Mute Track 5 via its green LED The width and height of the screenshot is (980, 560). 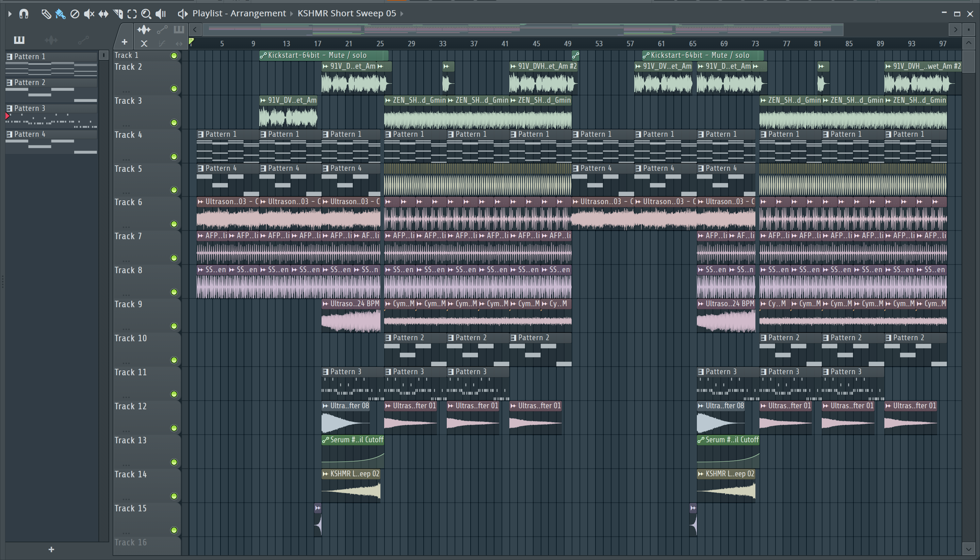point(174,190)
